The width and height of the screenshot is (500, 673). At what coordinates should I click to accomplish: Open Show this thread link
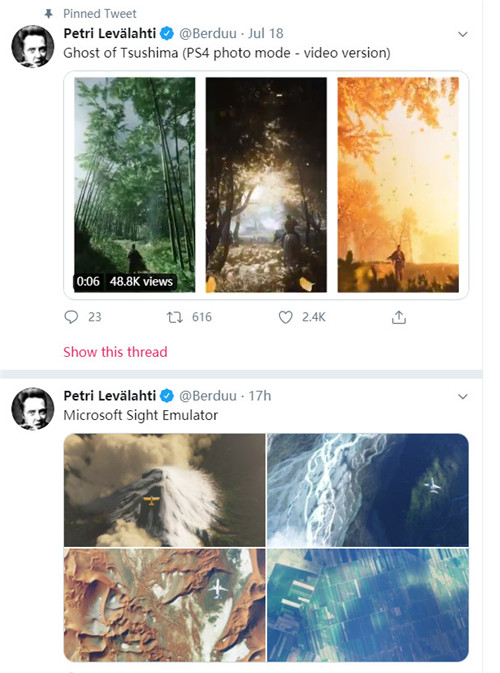click(115, 352)
